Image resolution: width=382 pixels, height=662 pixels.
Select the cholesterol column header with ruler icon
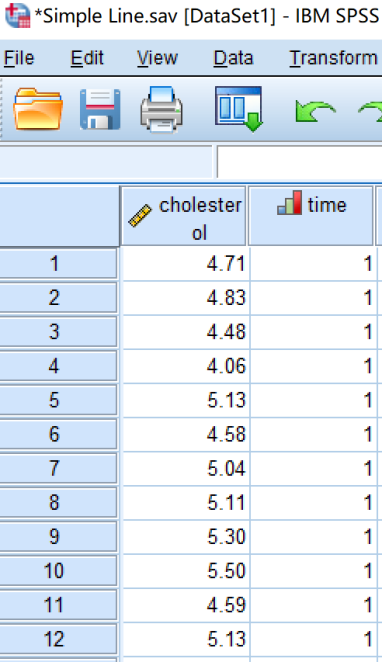pos(184,216)
